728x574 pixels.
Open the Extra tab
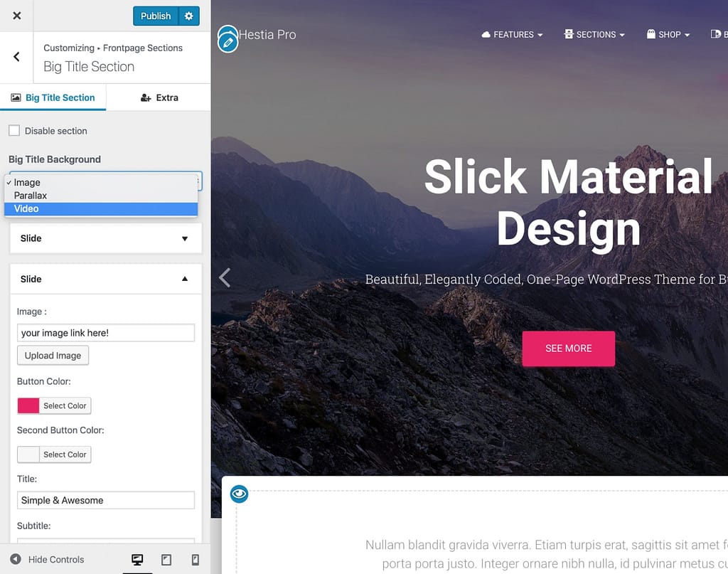pyautogui.click(x=159, y=97)
